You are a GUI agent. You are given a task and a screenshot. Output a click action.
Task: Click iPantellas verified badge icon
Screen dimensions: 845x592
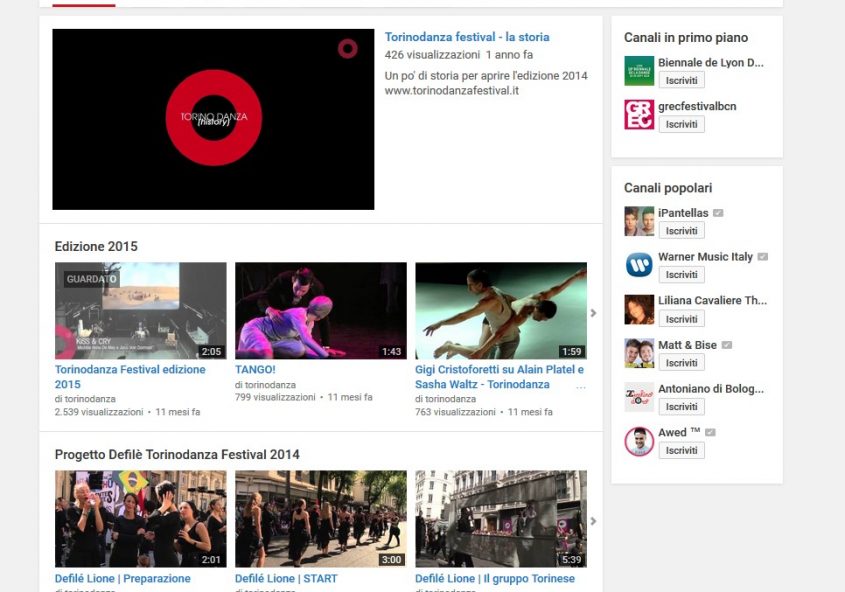point(718,213)
